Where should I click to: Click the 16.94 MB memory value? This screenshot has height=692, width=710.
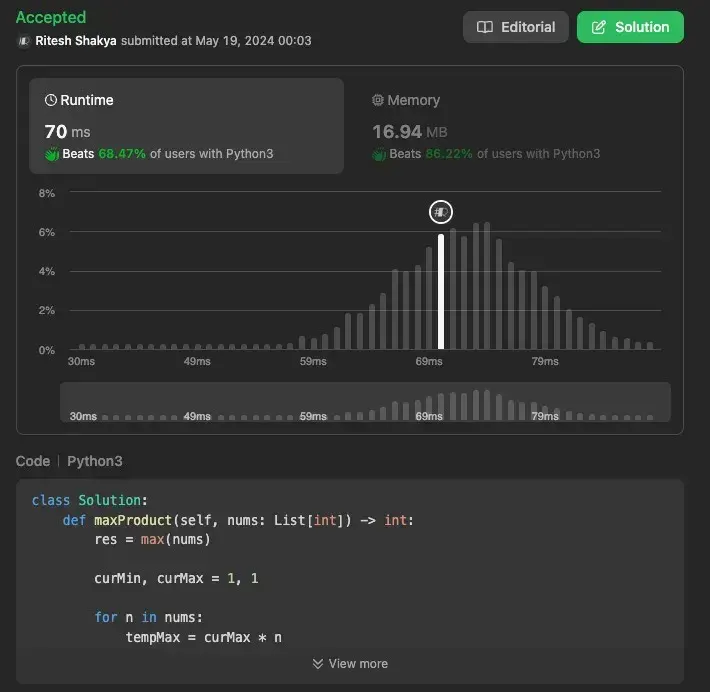pos(409,132)
